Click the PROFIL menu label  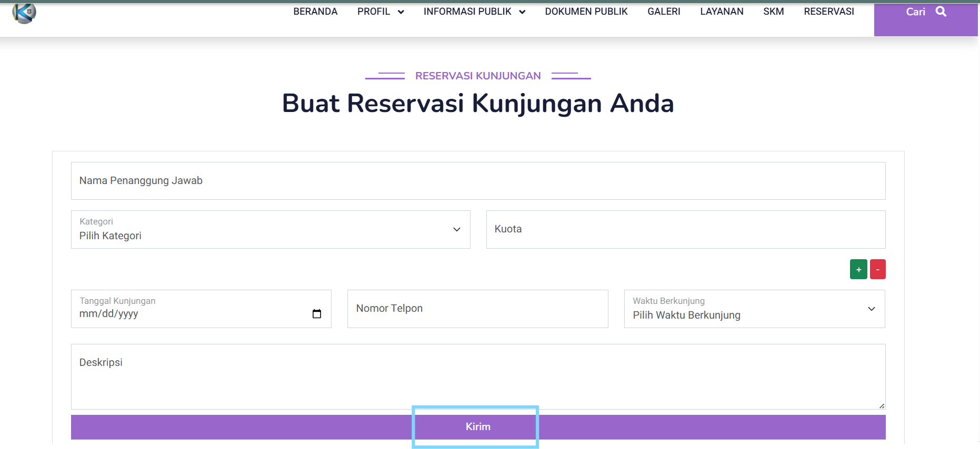click(x=374, y=12)
